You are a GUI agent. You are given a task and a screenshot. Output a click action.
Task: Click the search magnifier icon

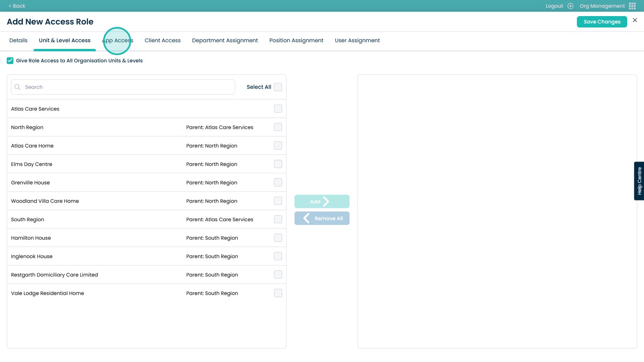[x=17, y=87]
